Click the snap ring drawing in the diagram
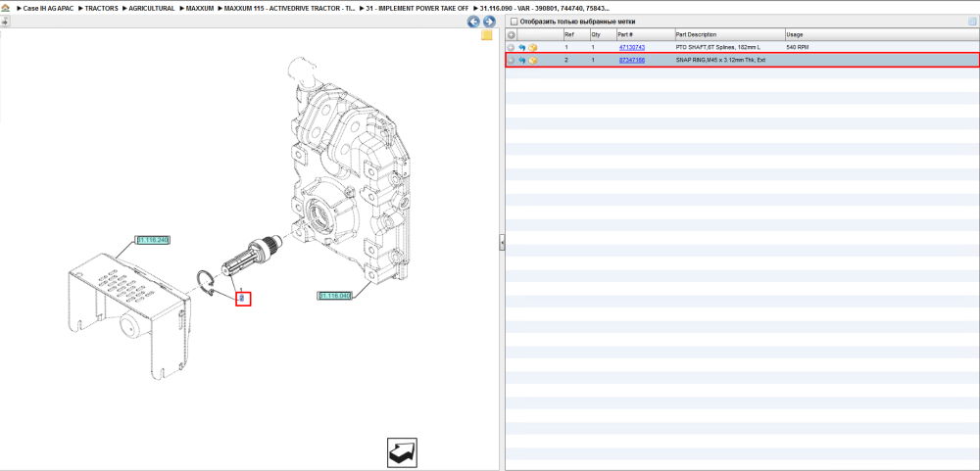 [206, 284]
